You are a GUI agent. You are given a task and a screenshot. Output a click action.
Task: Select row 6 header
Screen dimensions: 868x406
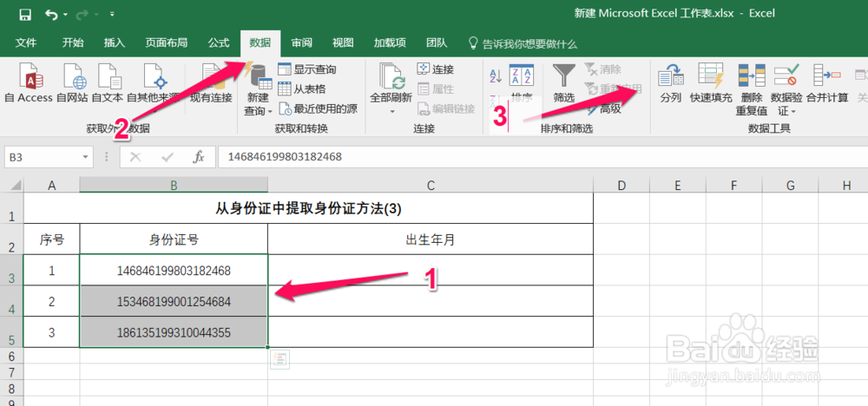[11, 356]
